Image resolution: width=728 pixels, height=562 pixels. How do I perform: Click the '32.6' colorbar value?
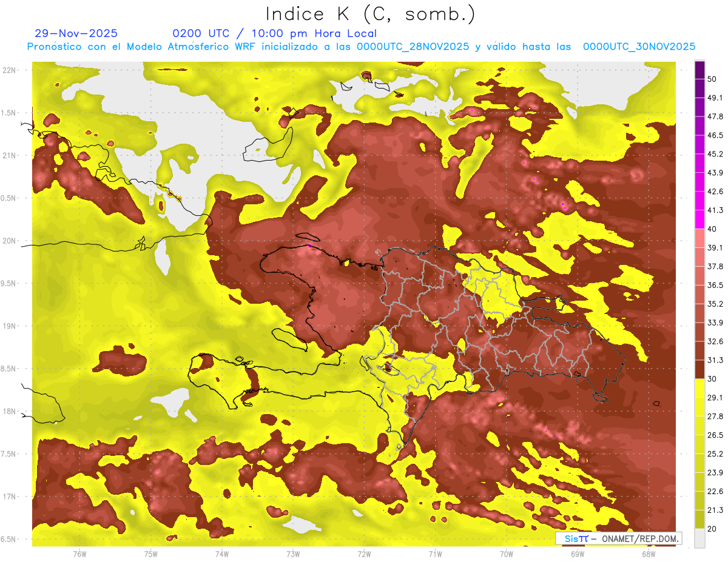pyautogui.click(x=715, y=341)
